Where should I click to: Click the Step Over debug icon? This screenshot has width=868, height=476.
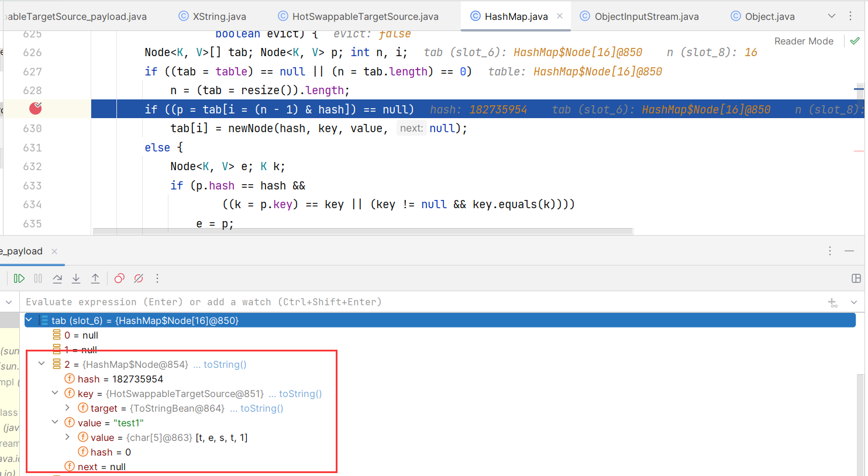pos(57,279)
